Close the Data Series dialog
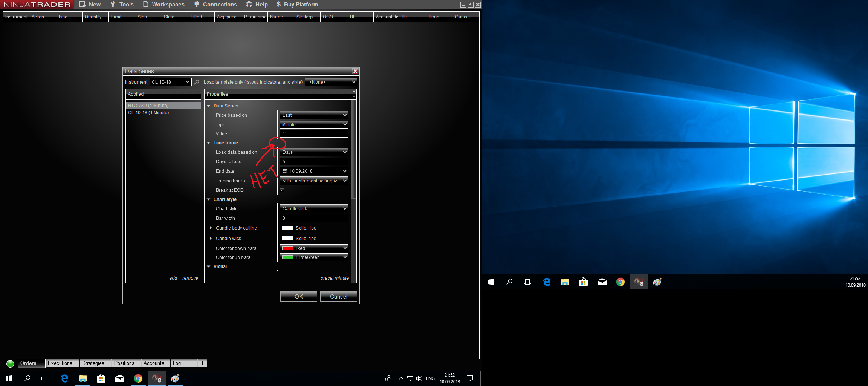 point(355,71)
